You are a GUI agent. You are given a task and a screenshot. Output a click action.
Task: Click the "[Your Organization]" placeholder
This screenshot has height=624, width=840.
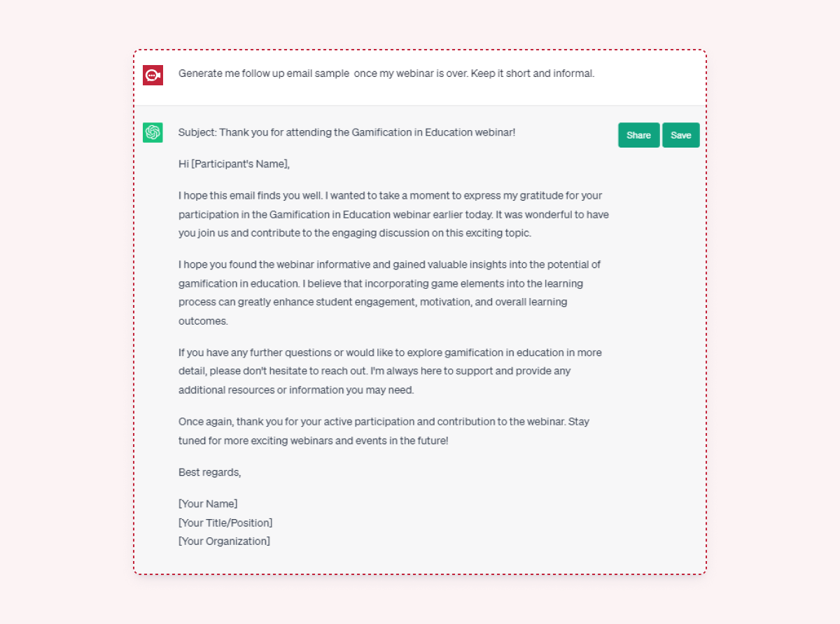point(224,541)
